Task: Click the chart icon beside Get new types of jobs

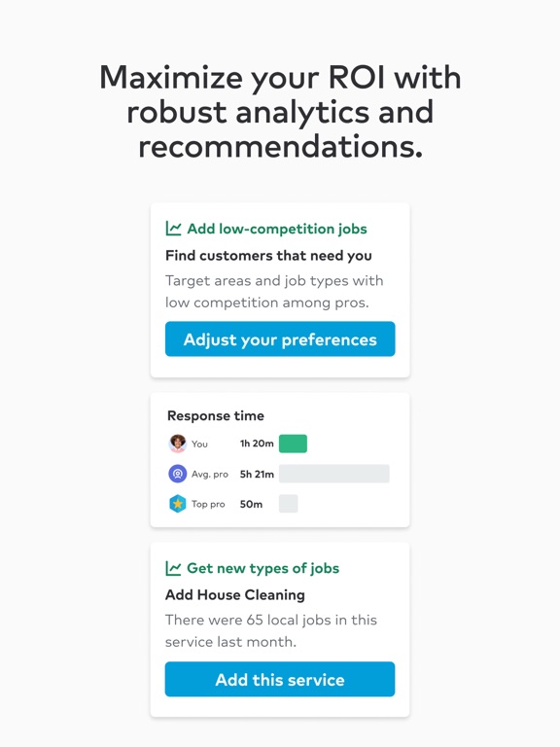Action: click(173, 568)
